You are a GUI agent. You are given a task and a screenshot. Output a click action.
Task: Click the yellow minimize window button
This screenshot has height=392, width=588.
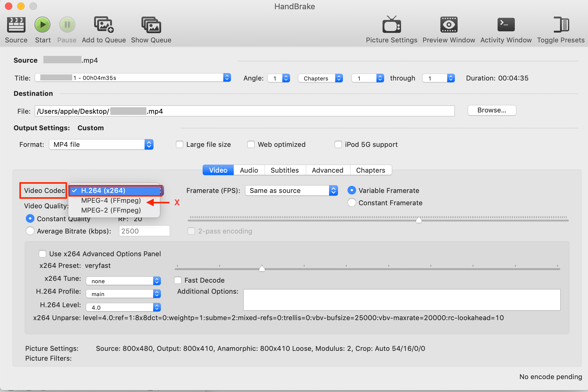coord(21,6)
